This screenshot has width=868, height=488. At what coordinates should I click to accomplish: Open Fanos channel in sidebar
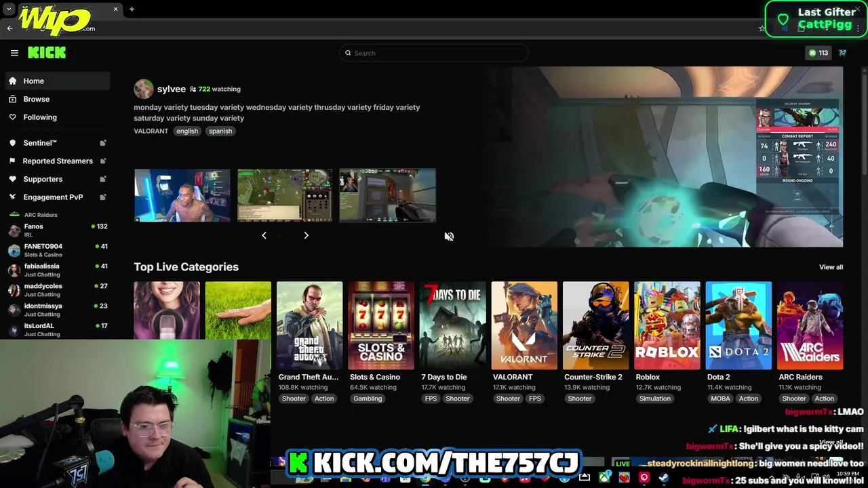[x=57, y=230]
